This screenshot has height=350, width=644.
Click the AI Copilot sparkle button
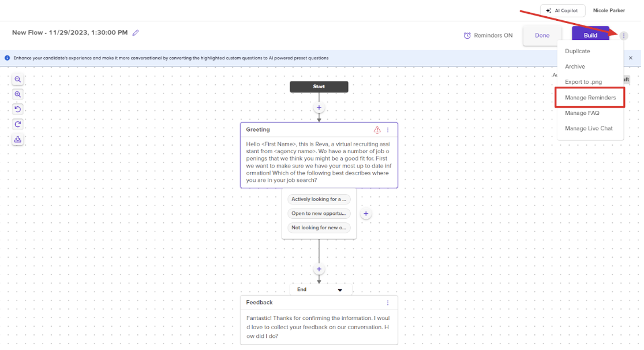pos(562,11)
